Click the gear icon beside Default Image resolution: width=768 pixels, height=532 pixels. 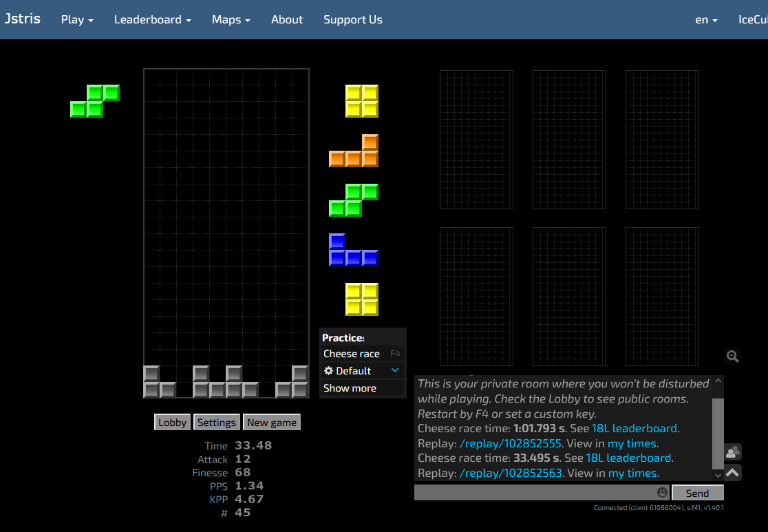coord(328,371)
